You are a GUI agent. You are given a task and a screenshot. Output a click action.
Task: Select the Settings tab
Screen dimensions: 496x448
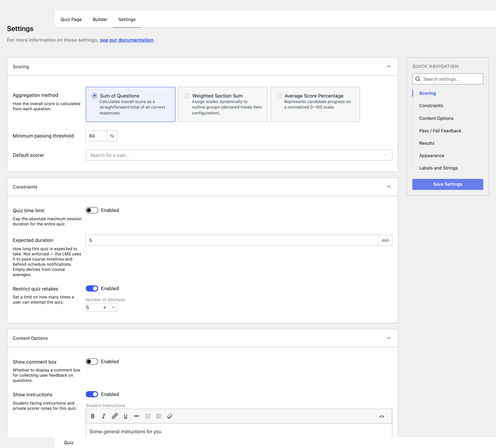click(x=127, y=19)
